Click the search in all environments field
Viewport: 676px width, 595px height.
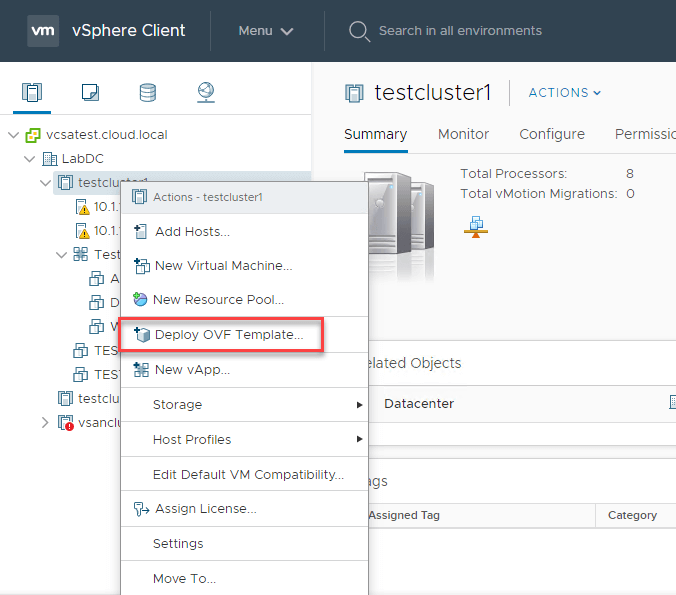point(460,31)
